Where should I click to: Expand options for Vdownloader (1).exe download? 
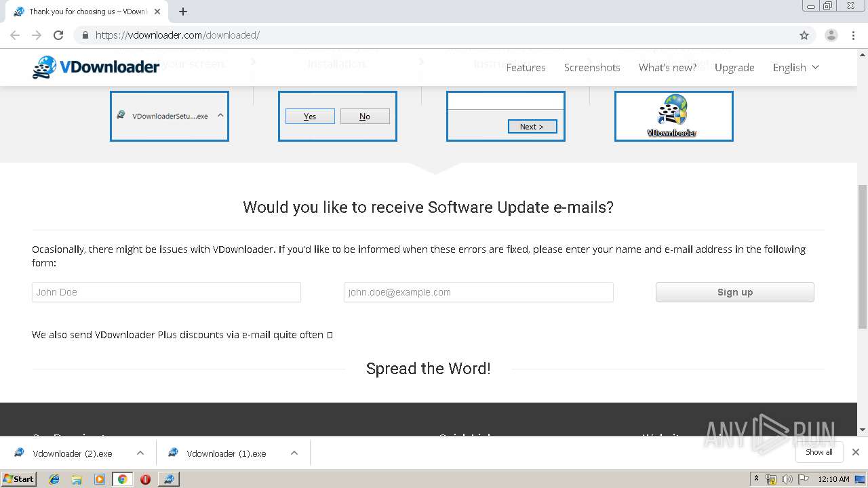[x=294, y=453]
